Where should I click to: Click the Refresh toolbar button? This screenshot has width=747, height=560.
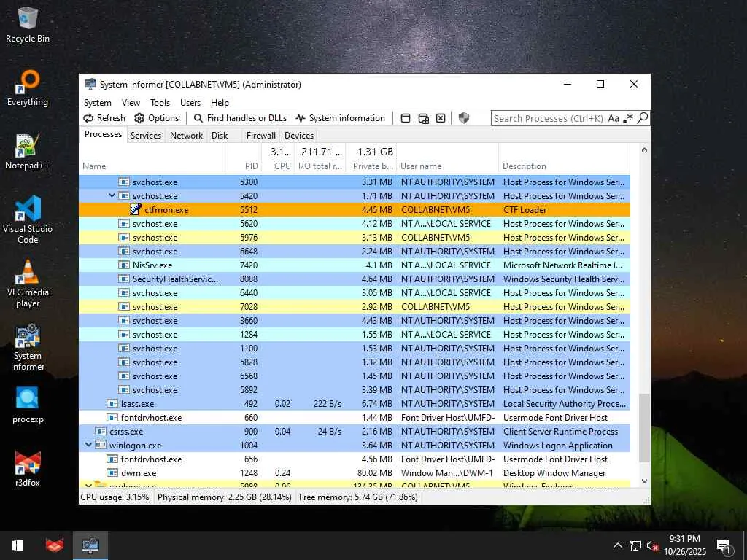pyautogui.click(x=104, y=118)
